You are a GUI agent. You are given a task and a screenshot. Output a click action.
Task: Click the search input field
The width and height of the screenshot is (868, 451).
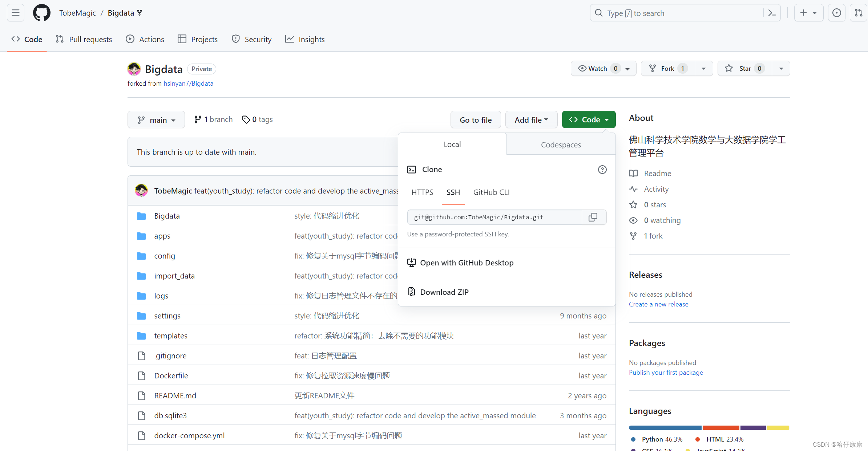[x=683, y=13]
